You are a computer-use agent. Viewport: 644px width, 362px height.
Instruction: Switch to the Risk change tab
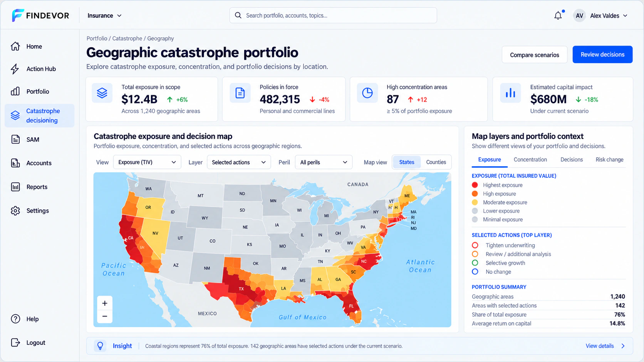[x=609, y=160]
